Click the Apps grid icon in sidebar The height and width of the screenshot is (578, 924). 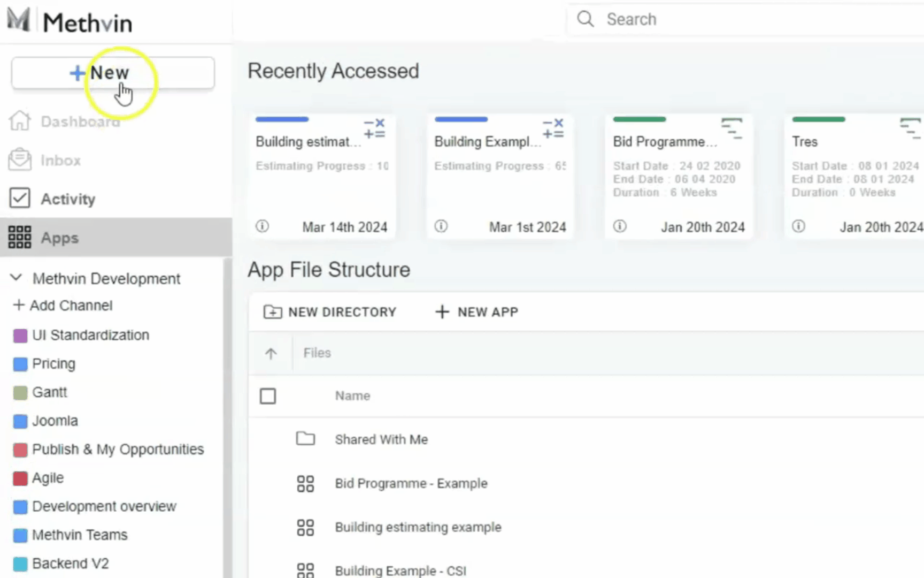point(20,237)
